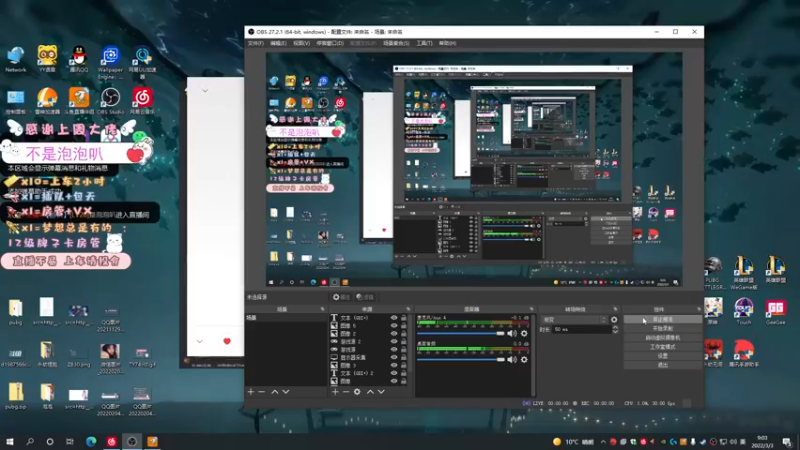
Task: Remove the selected scene with the minus icon
Action: pyautogui.click(x=262, y=392)
